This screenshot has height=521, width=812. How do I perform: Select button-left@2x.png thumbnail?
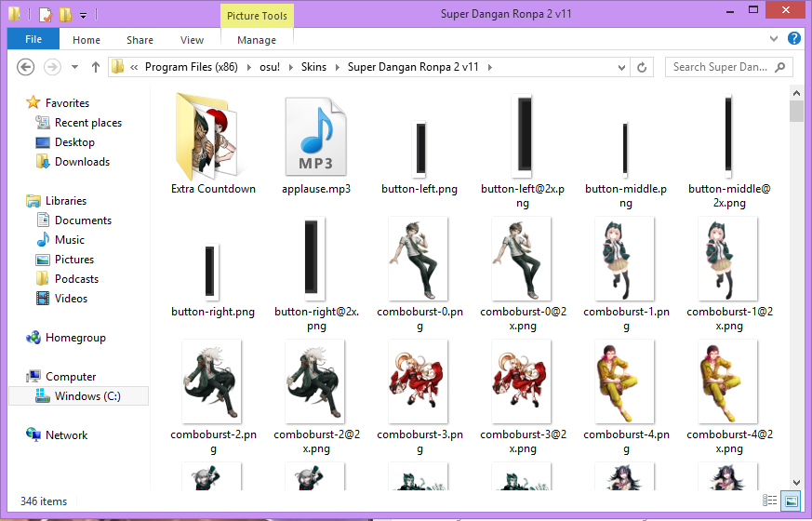coord(523,136)
